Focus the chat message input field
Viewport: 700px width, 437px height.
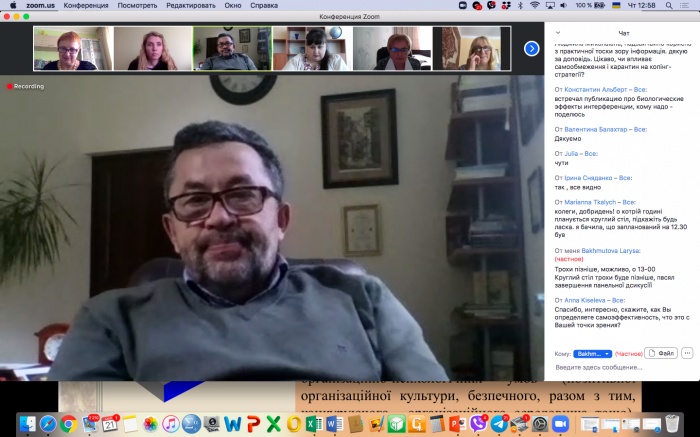(623, 367)
